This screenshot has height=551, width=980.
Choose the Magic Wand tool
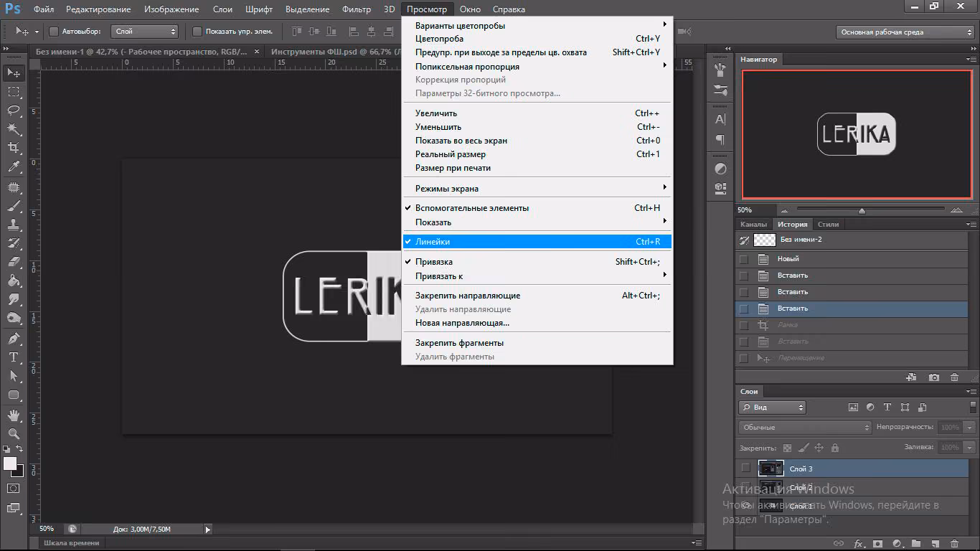coord(14,128)
